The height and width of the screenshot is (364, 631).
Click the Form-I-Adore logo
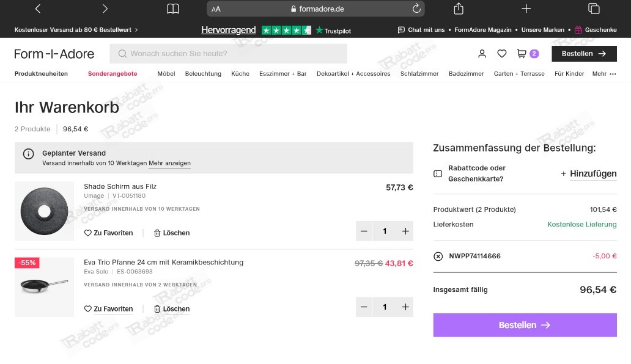click(x=54, y=54)
